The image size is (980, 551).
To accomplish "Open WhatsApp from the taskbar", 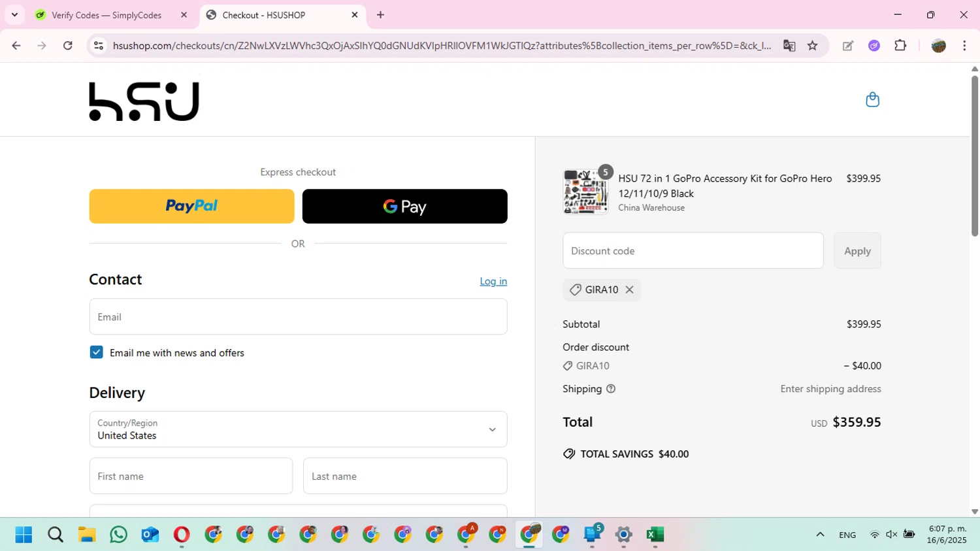I will 119,535.
